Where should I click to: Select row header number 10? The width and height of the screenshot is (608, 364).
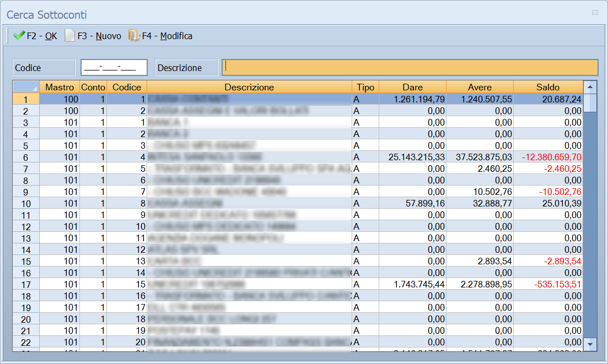tap(26, 203)
